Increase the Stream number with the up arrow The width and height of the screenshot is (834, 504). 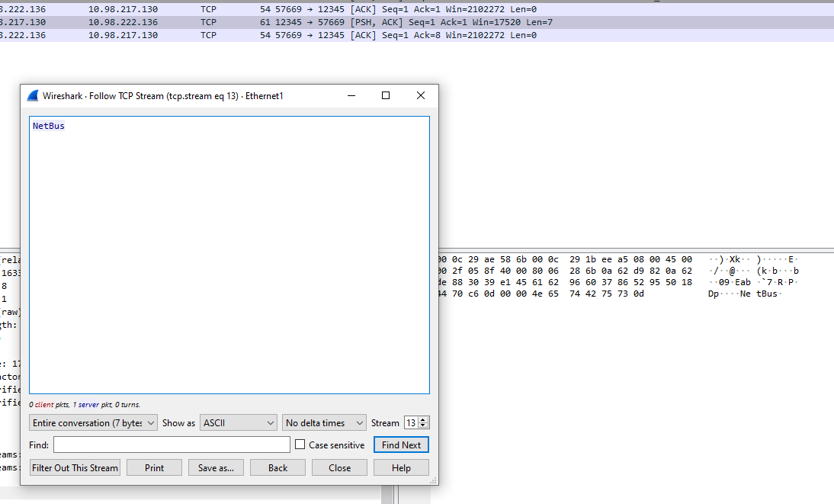pyautogui.click(x=424, y=420)
